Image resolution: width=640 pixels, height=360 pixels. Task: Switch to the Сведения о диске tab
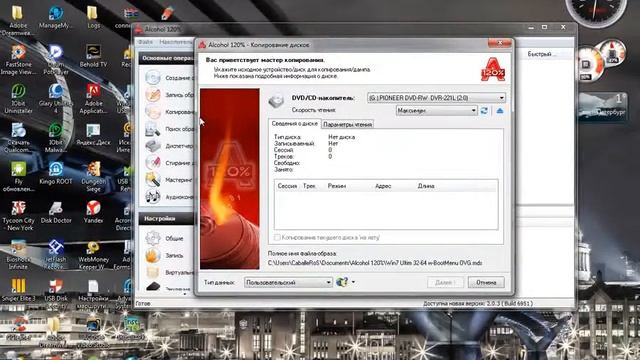click(295, 123)
